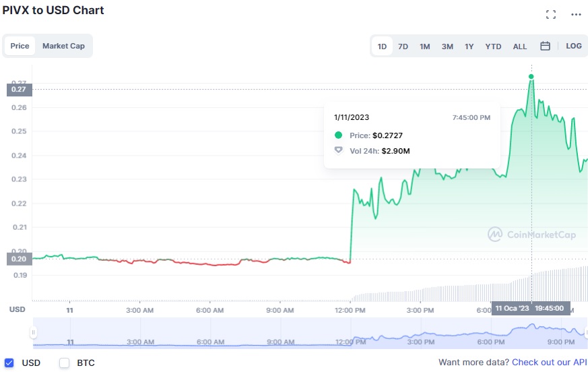
Task: Open fullscreen chart view icon
Action: pos(550,15)
